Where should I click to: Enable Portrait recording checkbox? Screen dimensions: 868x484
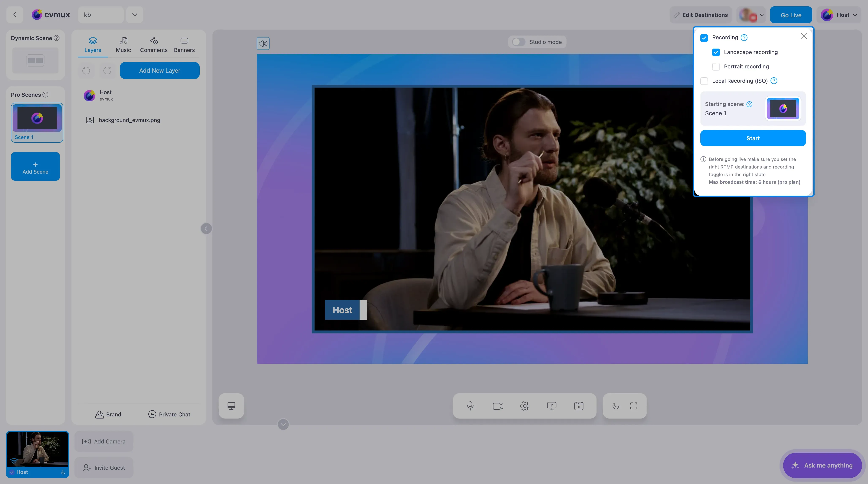point(716,67)
